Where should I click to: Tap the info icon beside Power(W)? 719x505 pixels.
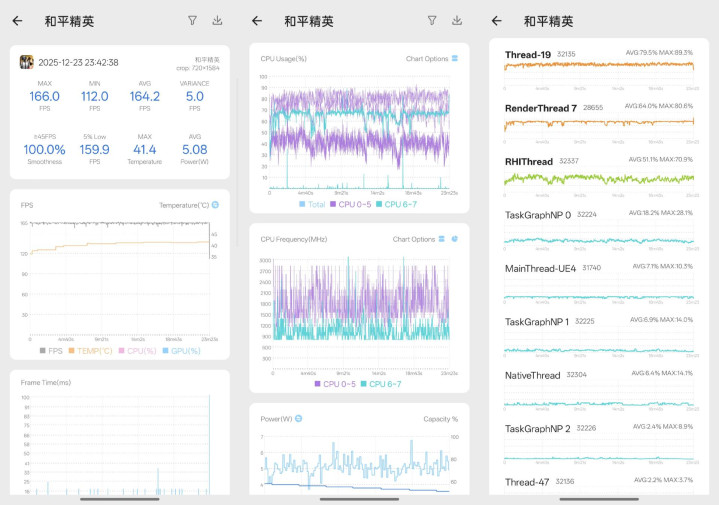[299, 419]
